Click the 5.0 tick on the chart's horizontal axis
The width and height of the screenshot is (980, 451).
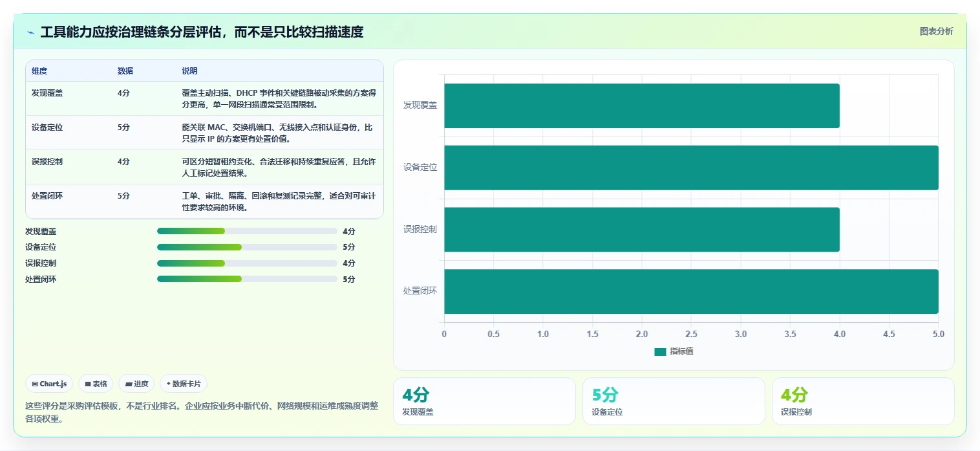click(x=938, y=335)
